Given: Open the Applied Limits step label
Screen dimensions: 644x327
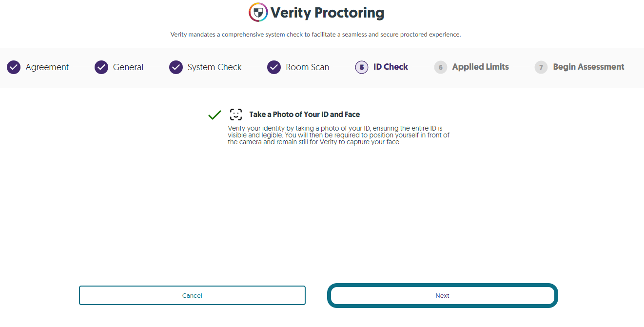Looking at the screenshot, I should coord(481,67).
